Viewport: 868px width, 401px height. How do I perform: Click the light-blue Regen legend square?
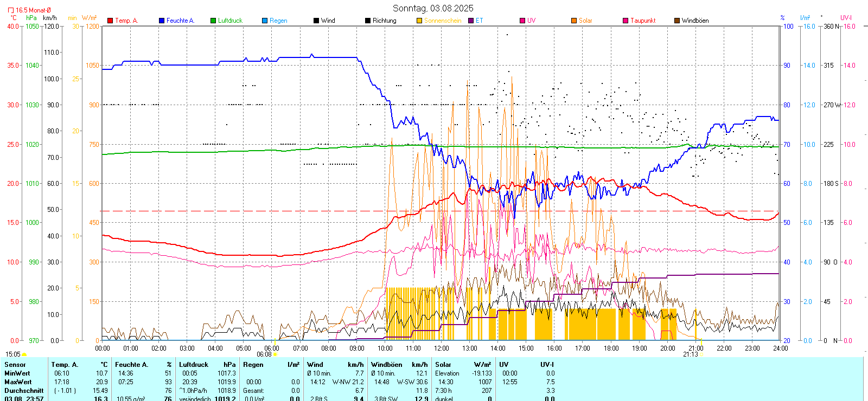[265, 21]
